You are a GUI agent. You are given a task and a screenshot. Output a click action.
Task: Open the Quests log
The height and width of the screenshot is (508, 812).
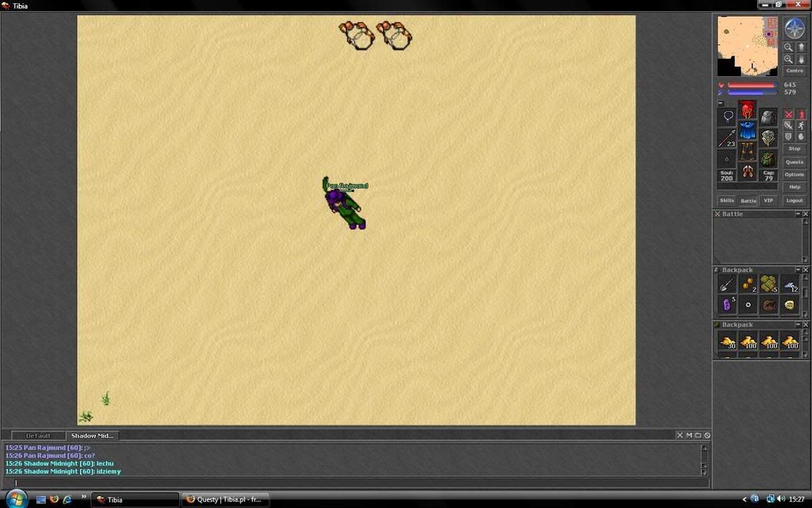795,162
